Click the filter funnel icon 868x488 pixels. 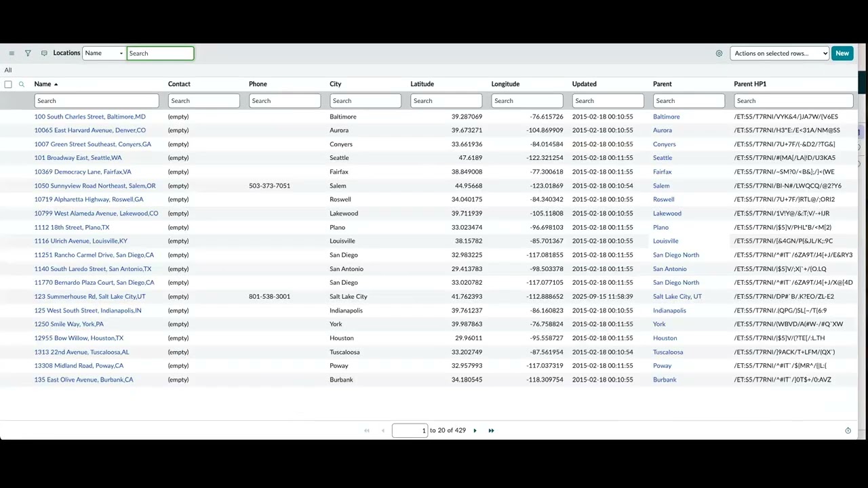(x=28, y=53)
